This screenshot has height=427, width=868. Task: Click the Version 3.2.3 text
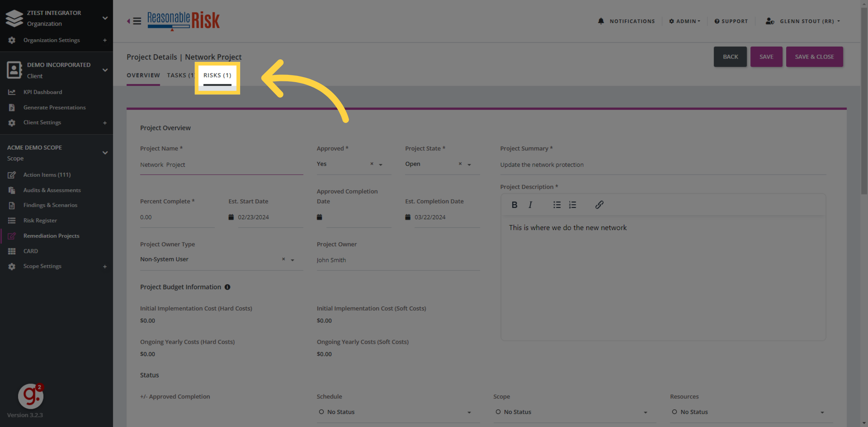tap(25, 415)
